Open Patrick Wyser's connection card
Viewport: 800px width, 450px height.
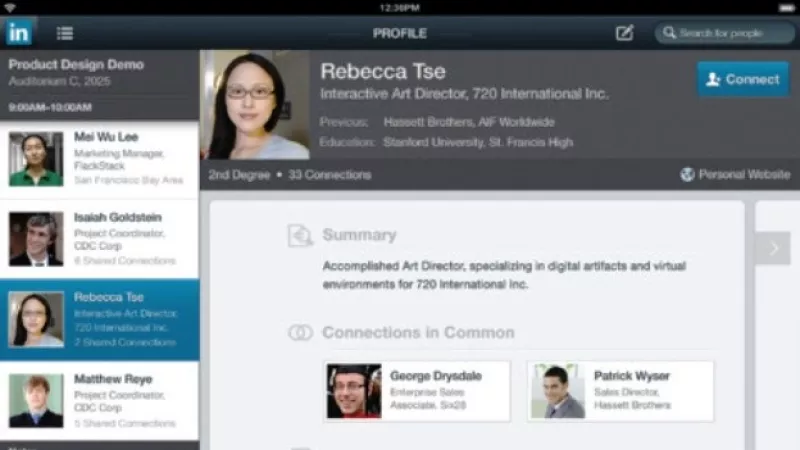click(x=620, y=390)
